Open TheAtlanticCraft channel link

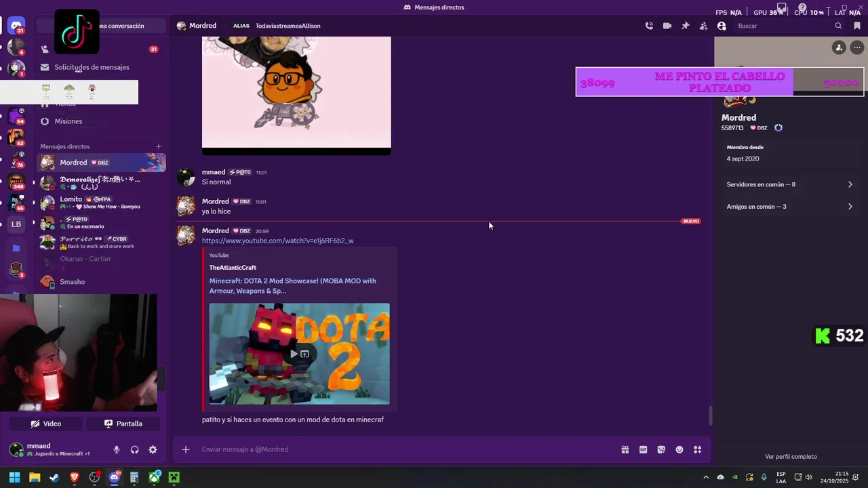pyautogui.click(x=233, y=268)
